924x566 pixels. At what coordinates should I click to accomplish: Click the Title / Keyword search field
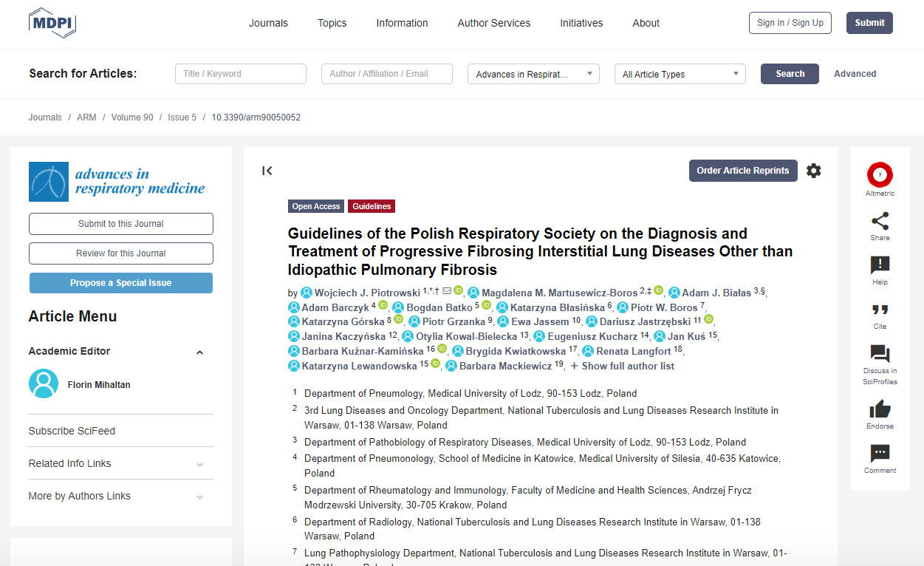click(240, 74)
